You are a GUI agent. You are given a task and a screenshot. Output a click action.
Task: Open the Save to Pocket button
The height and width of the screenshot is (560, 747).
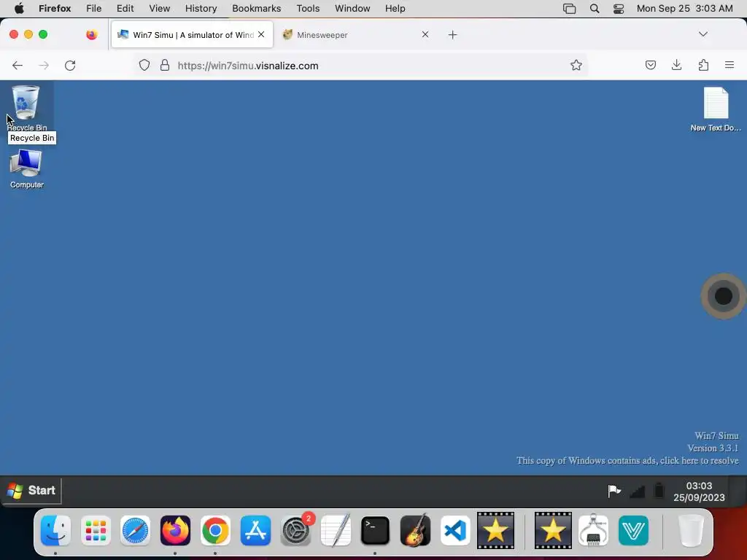[x=650, y=65]
